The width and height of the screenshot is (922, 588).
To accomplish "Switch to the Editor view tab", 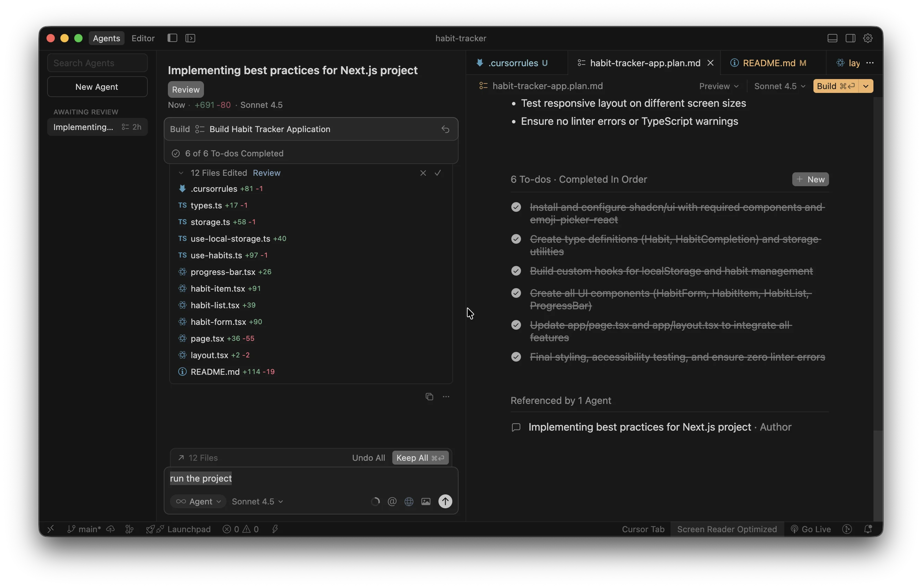I will pyautogui.click(x=143, y=38).
